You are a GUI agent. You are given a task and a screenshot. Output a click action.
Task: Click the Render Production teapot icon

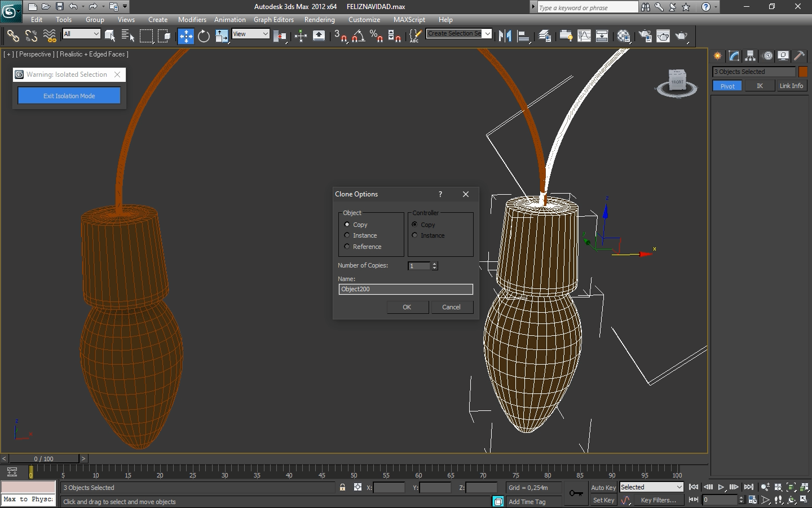click(x=682, y=36)
